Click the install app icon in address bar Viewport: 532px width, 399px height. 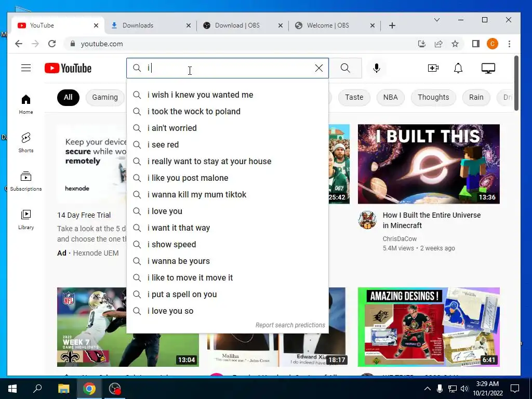422,44
